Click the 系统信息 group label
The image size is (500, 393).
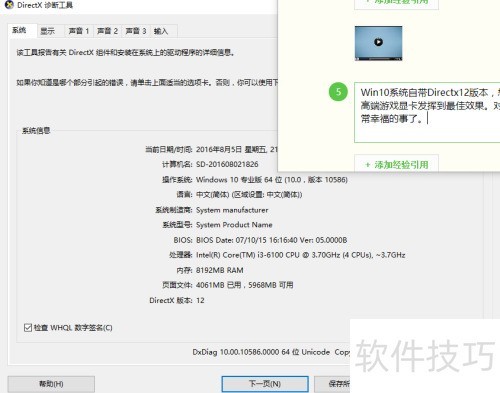(x=36, y=131)
